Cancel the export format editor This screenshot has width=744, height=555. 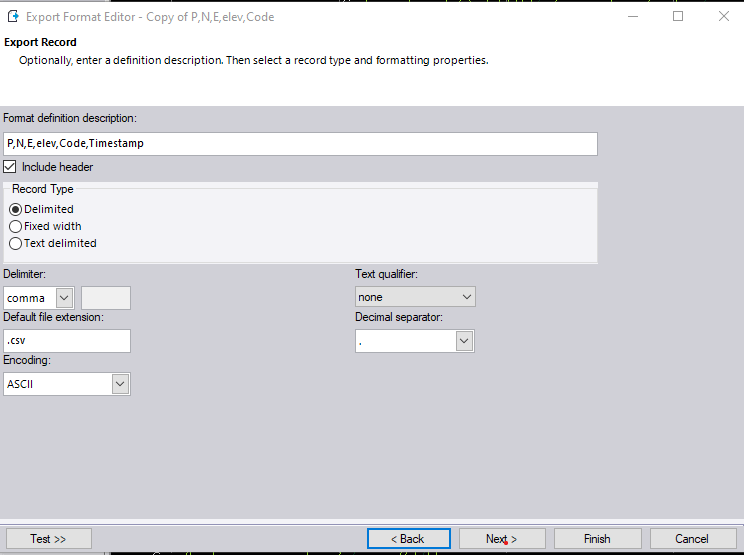[x=692, y=539]
